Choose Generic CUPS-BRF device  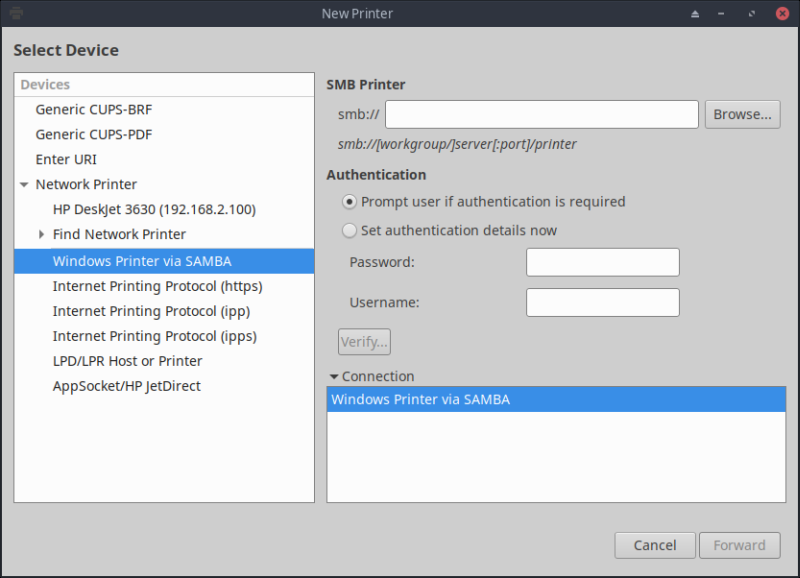(x=94, y=110)
